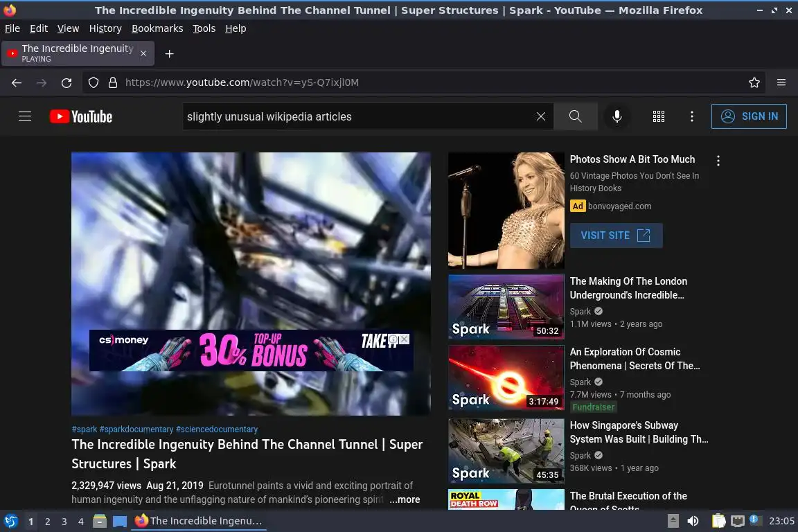Screen dimensions: 798x532
Task: Open the Firefox application menu
Action: (781, 82)
